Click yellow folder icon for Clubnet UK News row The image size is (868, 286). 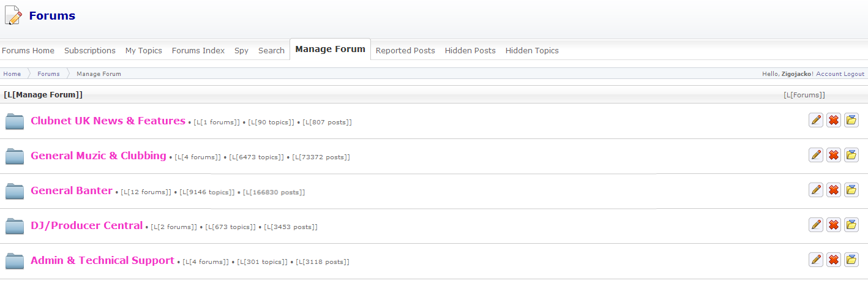pyautogui.click(x=851, y=120)
